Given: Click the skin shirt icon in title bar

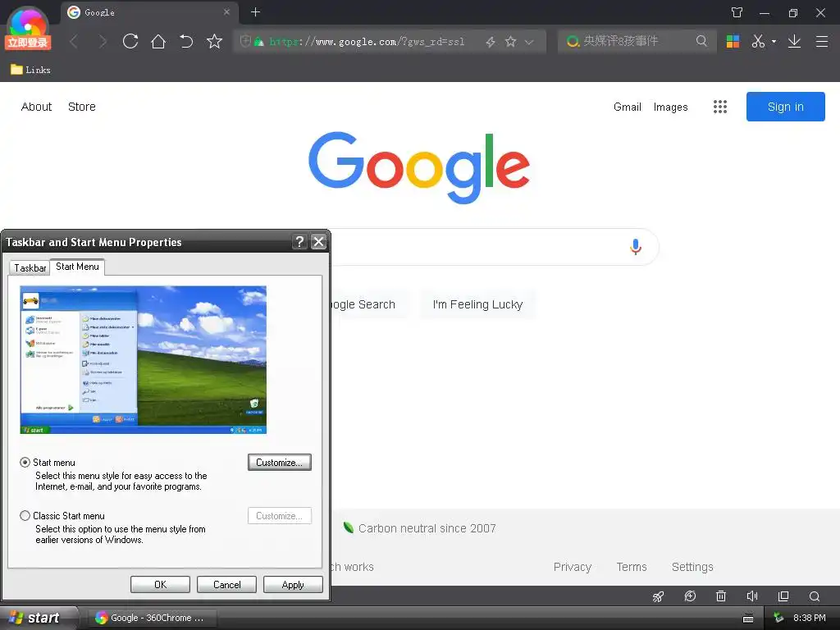Looking at the screenshot, I should pos(737,12).
